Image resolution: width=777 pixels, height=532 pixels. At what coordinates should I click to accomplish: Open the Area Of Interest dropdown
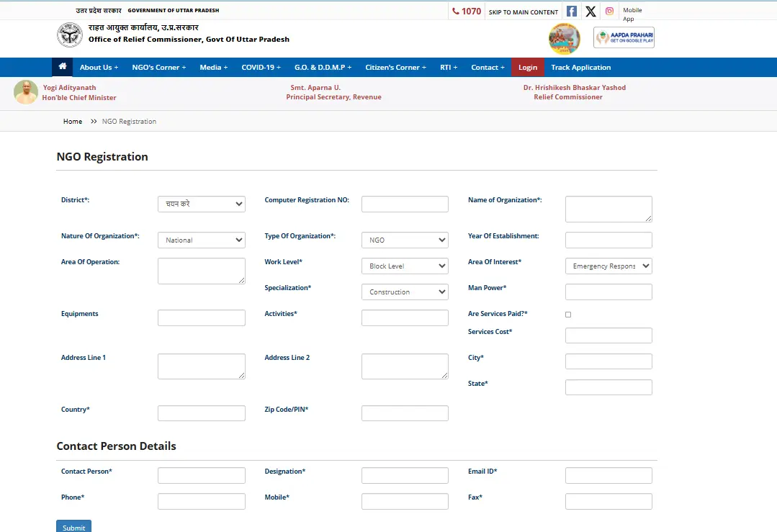point(608,266)
